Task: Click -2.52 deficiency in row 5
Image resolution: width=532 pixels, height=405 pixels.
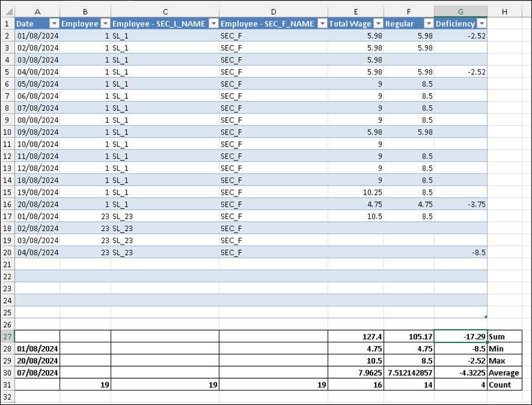Action: [461, 72]
